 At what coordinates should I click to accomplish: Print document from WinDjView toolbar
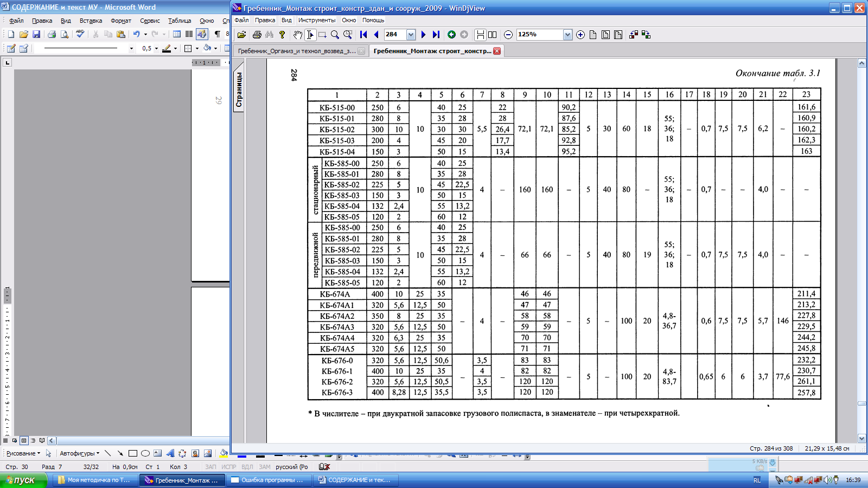pos(257,35)
